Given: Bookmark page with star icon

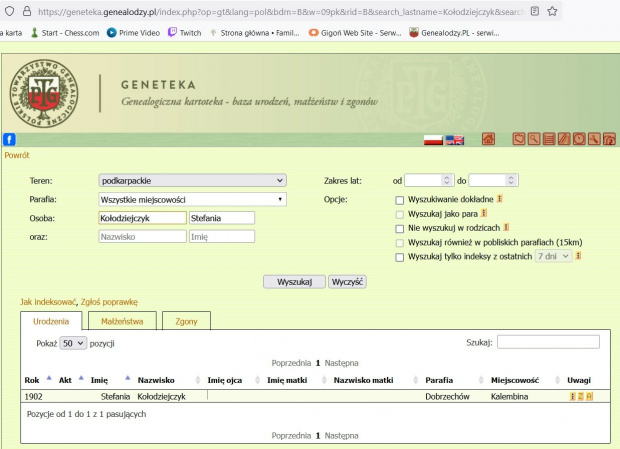Looking at the screenshot, I should 553,11.
